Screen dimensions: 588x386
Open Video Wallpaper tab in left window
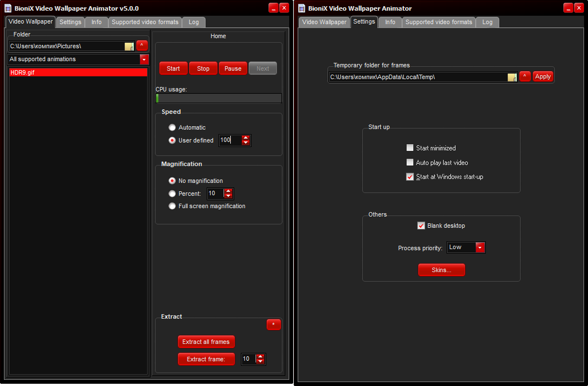point(30,22)
